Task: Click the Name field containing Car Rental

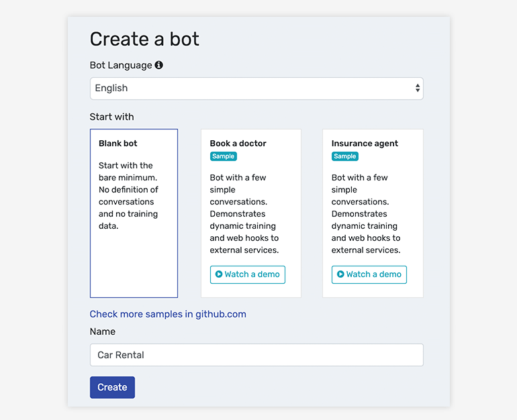Action: (x=256, y=355)
